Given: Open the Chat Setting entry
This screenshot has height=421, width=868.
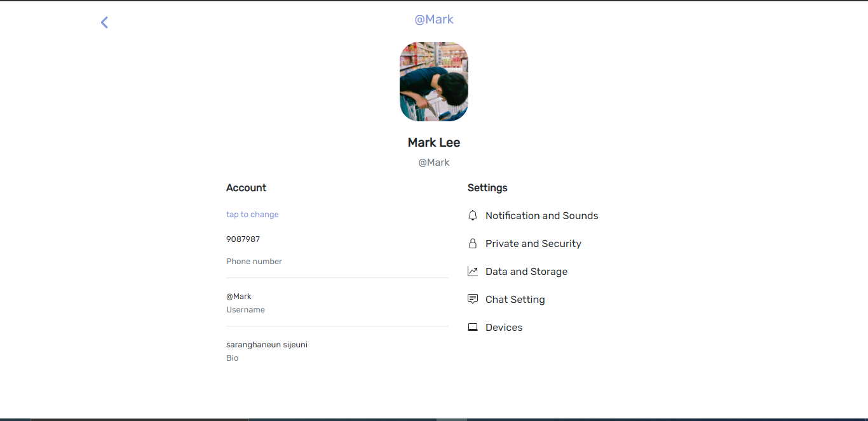Looking at the screenshot, I should point(515,299).
